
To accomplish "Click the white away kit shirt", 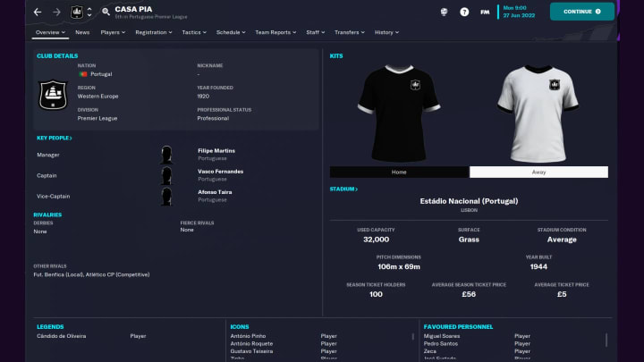I will tap(538, 114).
